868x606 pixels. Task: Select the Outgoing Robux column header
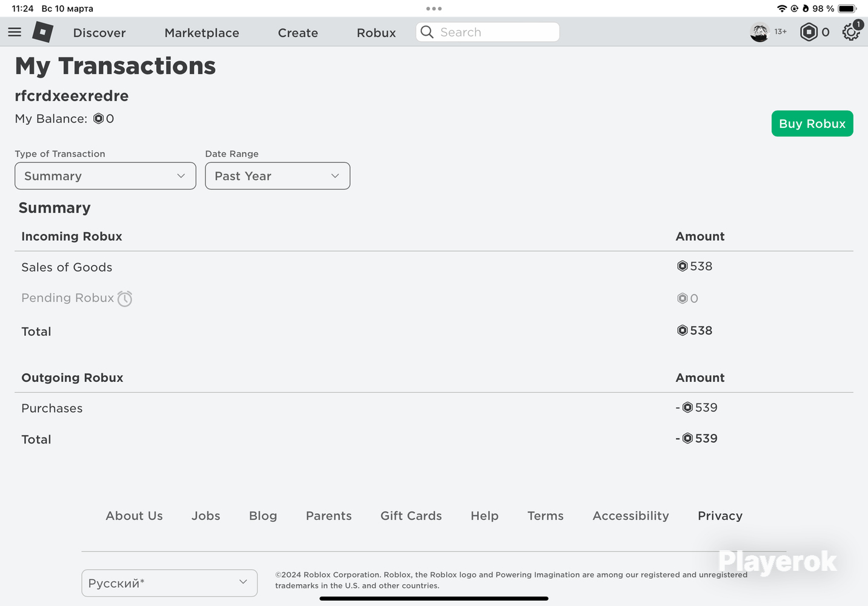(x=72, y=378)
